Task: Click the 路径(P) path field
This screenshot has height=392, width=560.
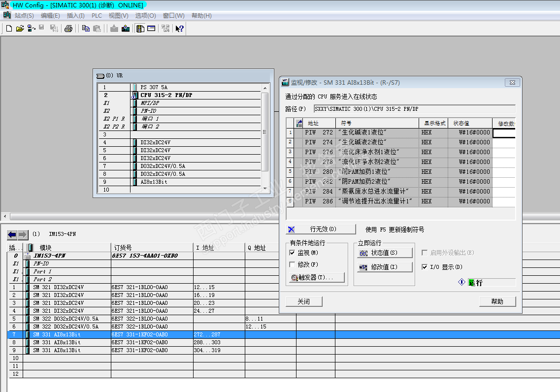Action: pyautogui.click(x=415, y=109)
